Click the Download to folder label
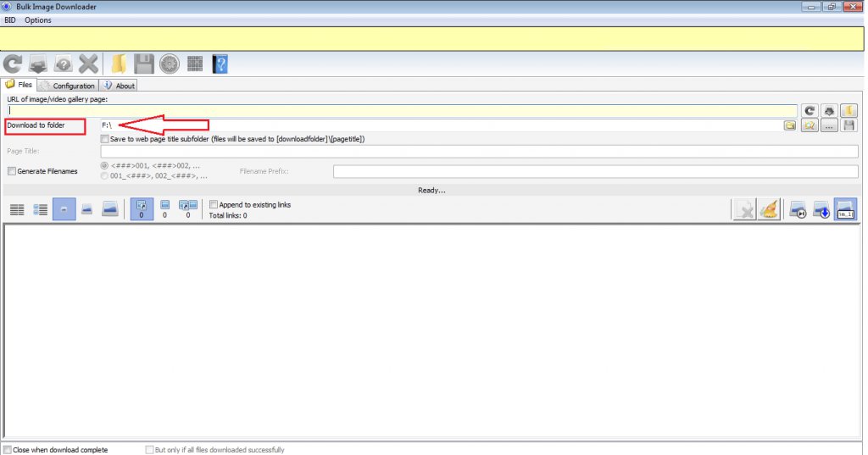The height and width of the screenshot is (455, 868). click(x=36, y=125)
